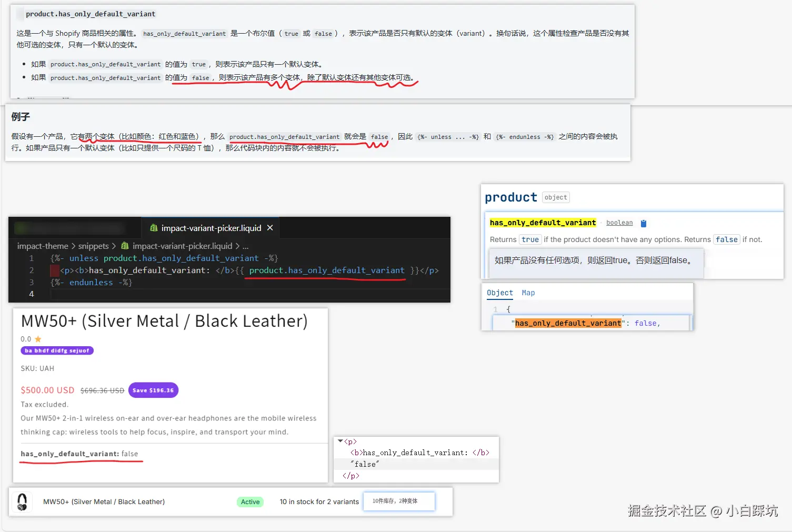Copy the has_only_default_variant property with clipboard icon
This screenshot has width=792, height=532.
point(643,223)
